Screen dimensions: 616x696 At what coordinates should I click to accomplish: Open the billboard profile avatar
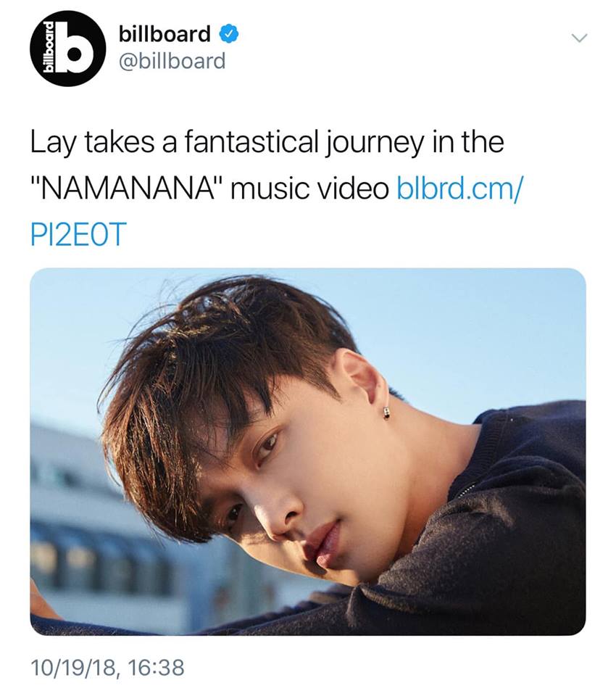68,49
